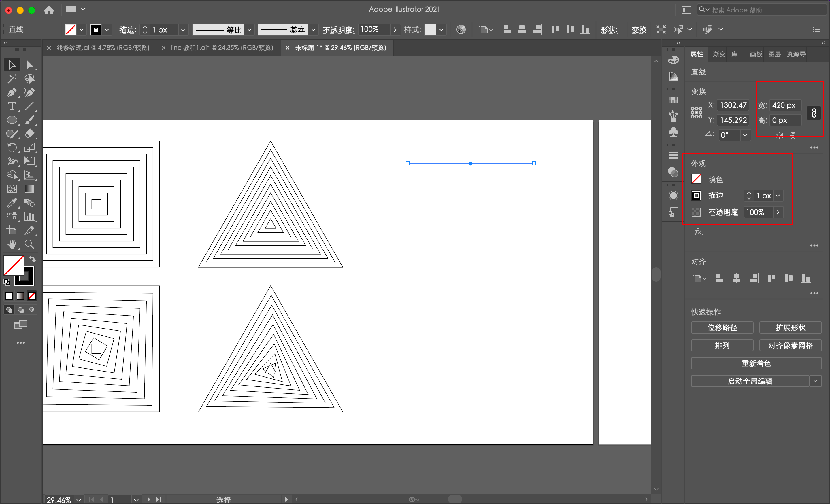This screenshot has width=830, height=504.
Task: Open zoom level dropdown at 29.46%
Action: click(x=78, y=500)
